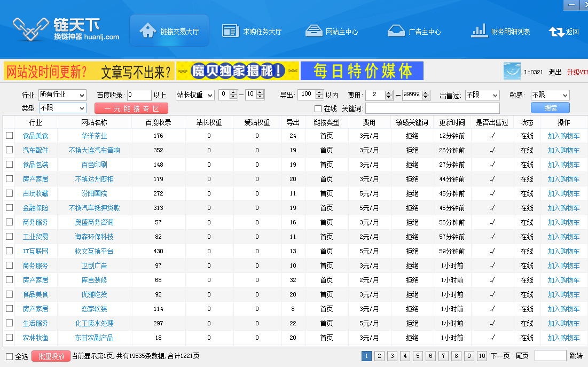
Task: Check the 全选 checkbox
Action: pos(9,356)
